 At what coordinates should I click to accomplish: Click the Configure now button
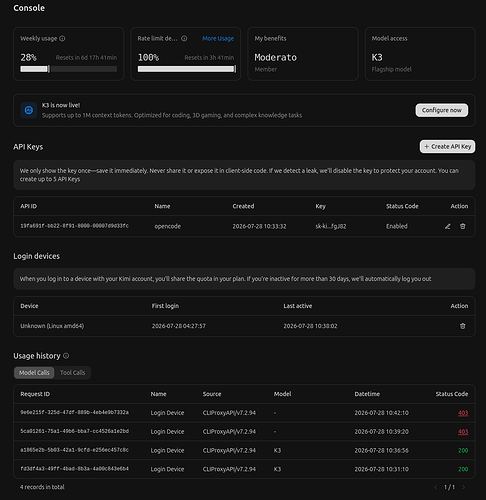pos(442,110)
